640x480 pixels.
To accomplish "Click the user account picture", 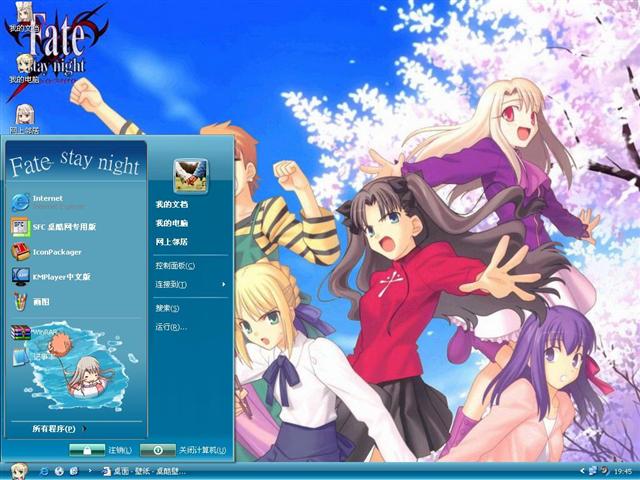I will point(190,176).
